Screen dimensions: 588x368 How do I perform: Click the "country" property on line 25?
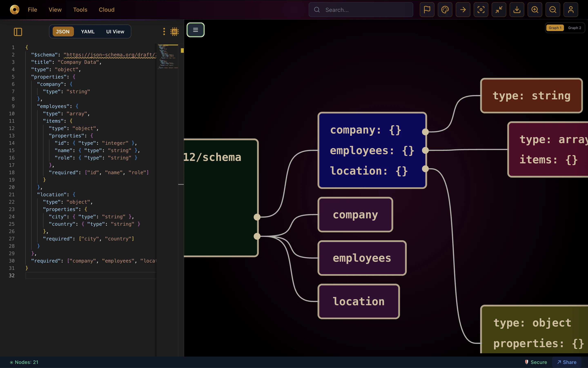(x=94, y=224)
